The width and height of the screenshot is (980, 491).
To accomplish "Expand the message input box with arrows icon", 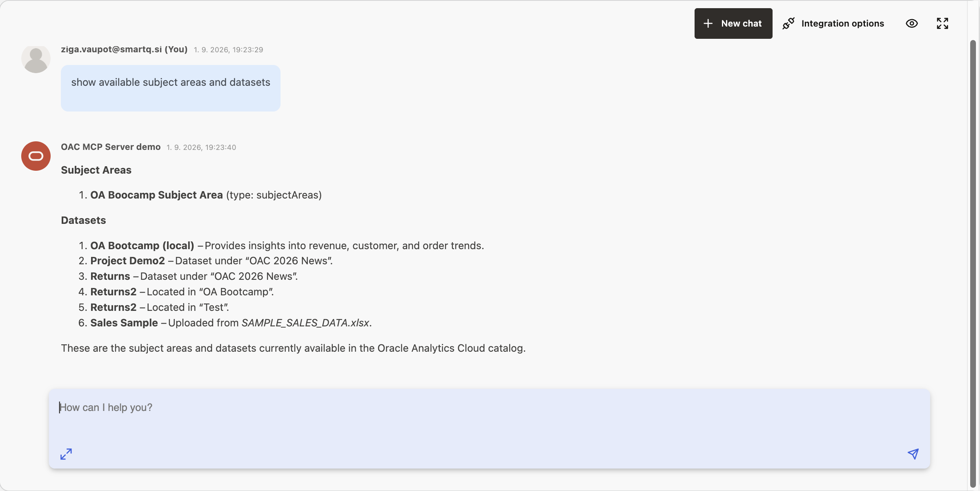I will tap(66, 454).
